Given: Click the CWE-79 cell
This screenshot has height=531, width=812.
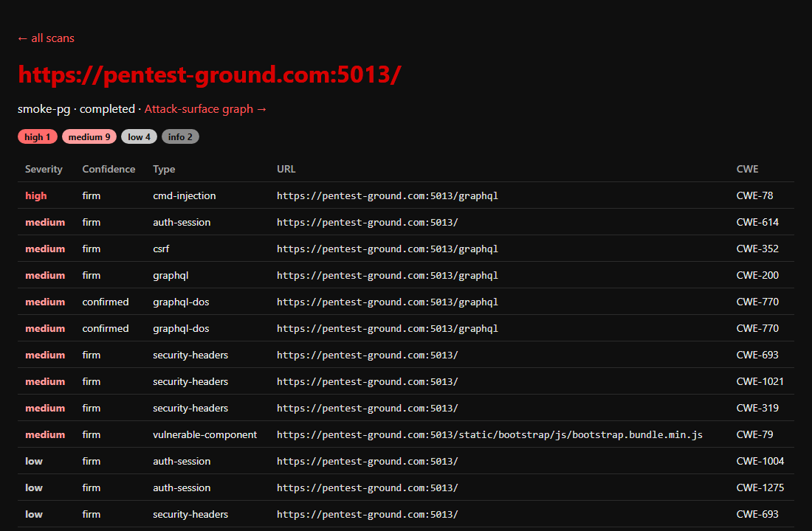Looking at the screenshot, I should pyautogui.click(x=754, y=434).
